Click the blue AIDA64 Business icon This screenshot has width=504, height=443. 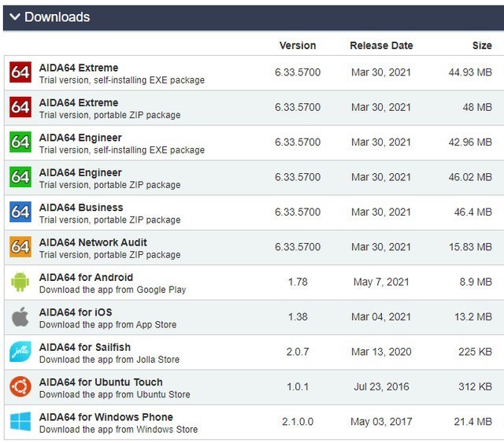click(x=20, y=212)
